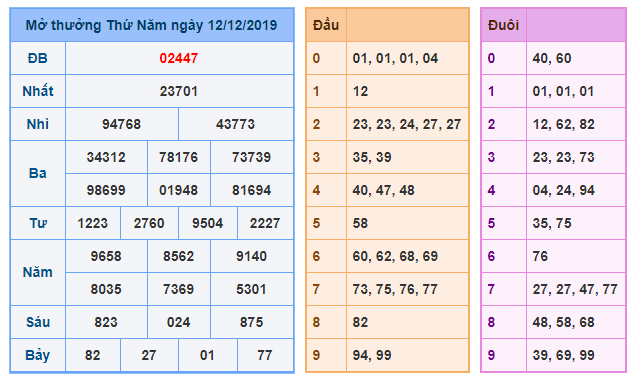The image size is (637, 381).
Task: Select fourth prize number 2227
Action: [x=265, y=223]
